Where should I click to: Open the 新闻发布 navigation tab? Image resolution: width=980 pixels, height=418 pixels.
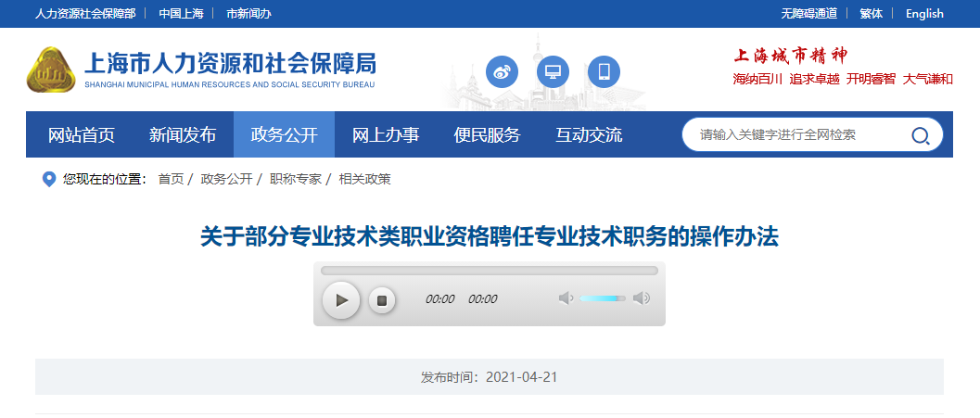(183, 134)
